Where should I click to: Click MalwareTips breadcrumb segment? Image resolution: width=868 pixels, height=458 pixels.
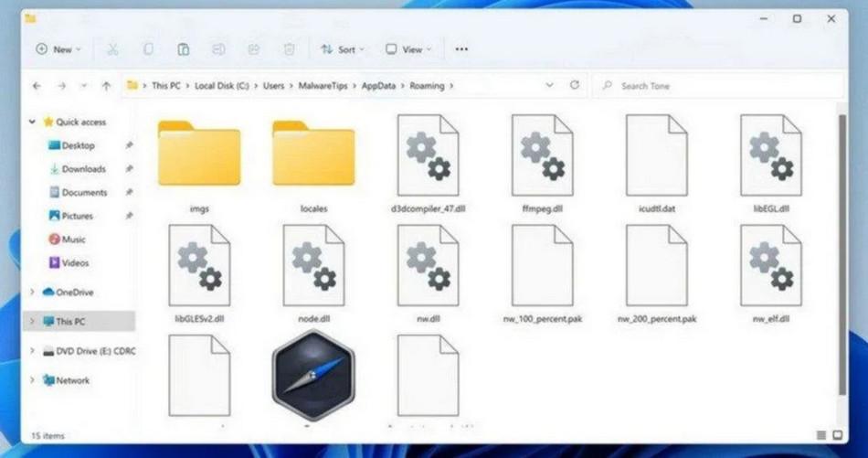(x=323, y=86)
